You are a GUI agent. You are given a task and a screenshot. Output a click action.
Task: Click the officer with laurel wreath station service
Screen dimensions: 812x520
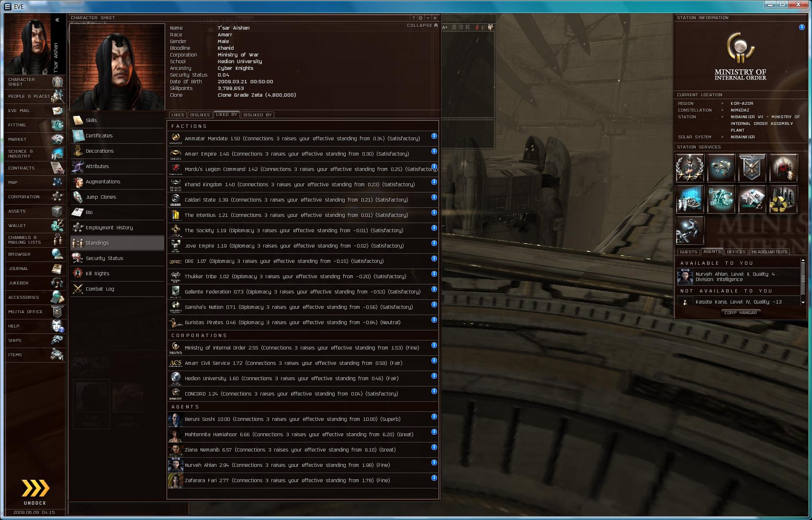(690, 168)
